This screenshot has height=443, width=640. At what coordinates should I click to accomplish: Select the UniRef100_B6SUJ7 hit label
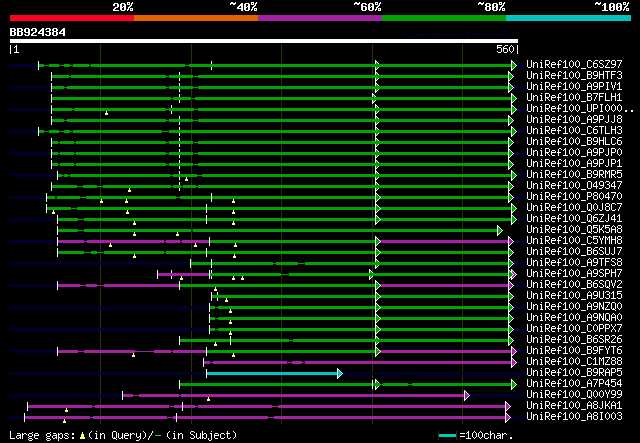574,252
